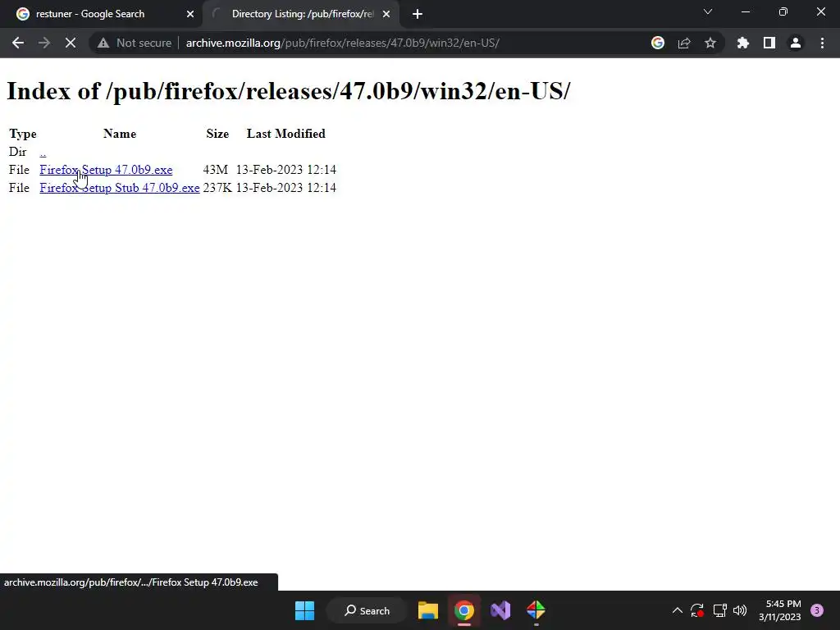Open the Google icon in address bar

(x=658, y=43)
